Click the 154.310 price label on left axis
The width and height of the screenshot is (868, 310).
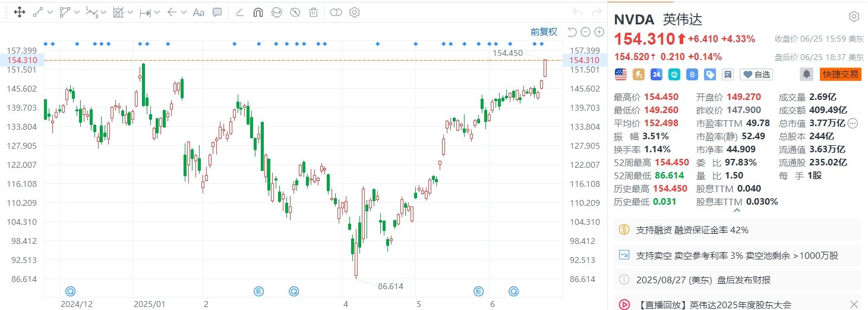21,60
